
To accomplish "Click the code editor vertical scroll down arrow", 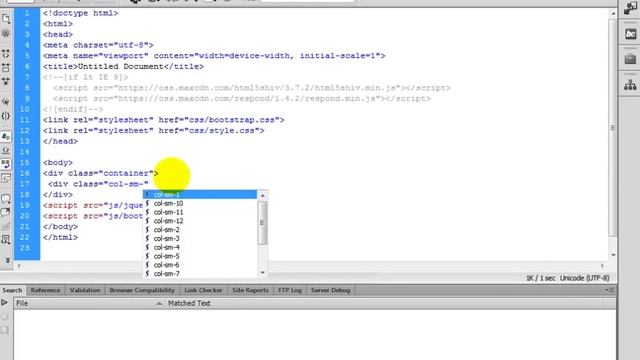I will [x=613, y=255].
